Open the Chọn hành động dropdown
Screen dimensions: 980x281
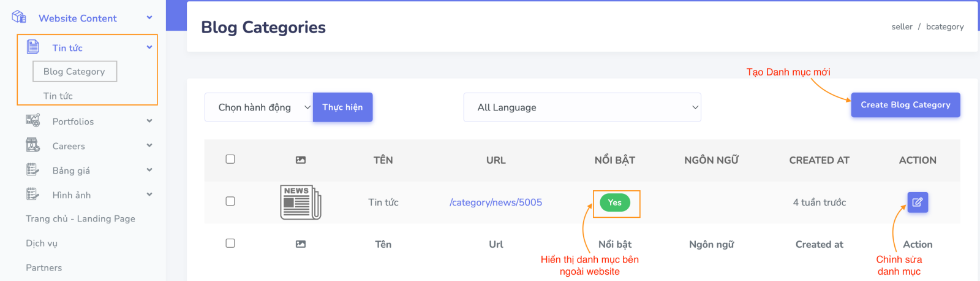[258, 107]
